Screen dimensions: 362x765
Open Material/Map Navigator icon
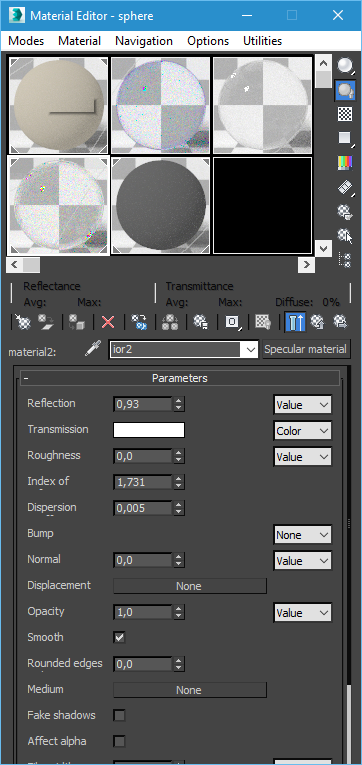tap(345, 260)
